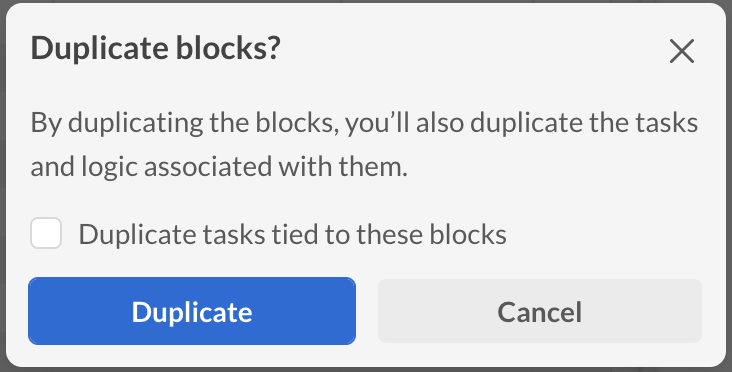
Task: Select the gray Cancel button
Action: click(x=540, y=311)
